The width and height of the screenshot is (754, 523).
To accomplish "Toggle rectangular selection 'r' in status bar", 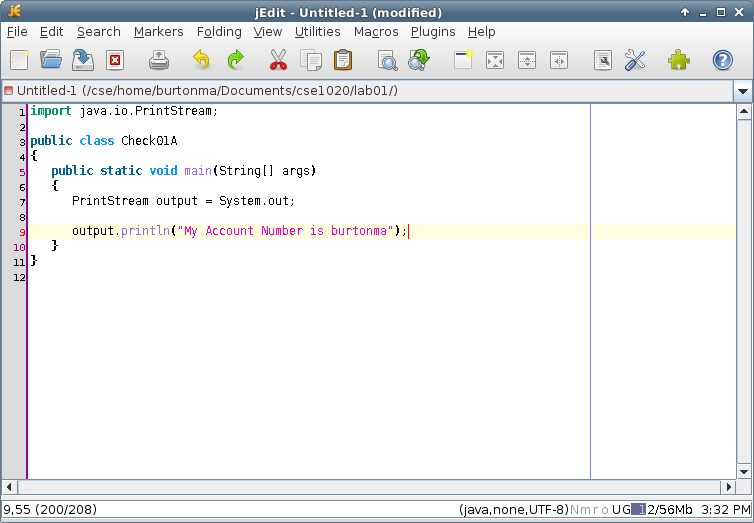I will (x=595, y=510).
